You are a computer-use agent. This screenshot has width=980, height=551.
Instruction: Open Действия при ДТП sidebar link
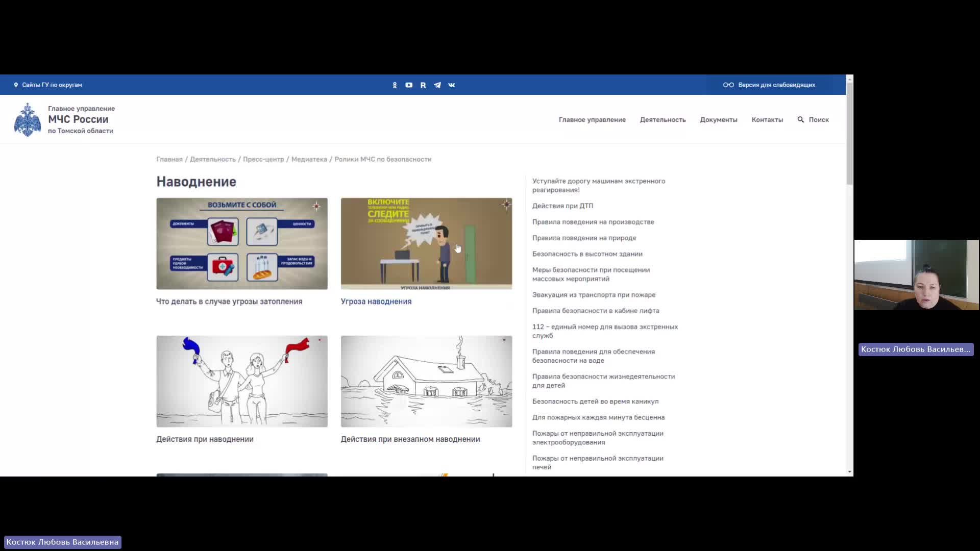(x=562, y=206)
